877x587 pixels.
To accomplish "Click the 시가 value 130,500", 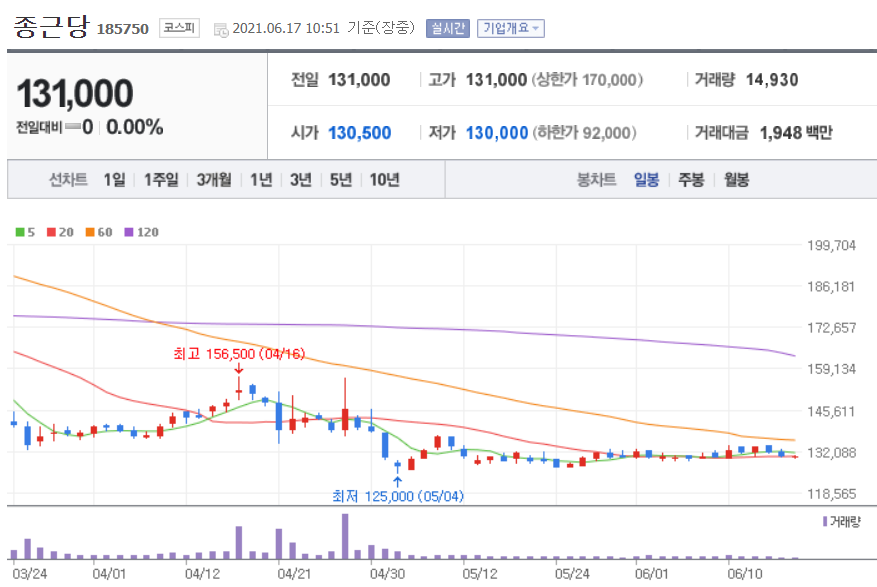I will click(x=359, y=133).
